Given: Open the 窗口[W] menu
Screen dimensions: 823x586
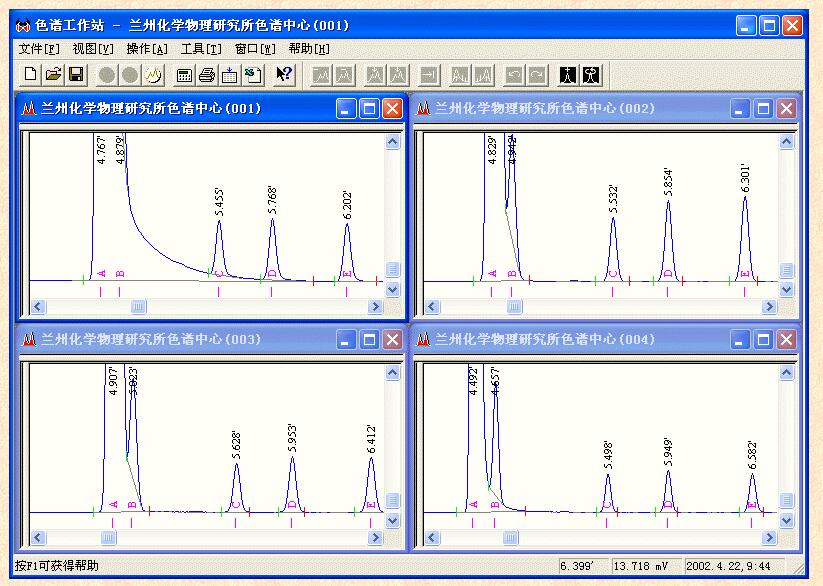Looking at the screenshot, I should click(255, 49).
